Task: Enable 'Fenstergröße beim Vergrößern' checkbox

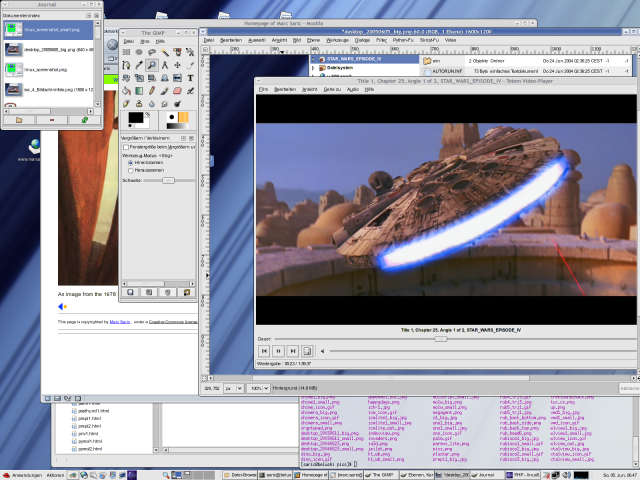Action: click(x=127, y=146)
